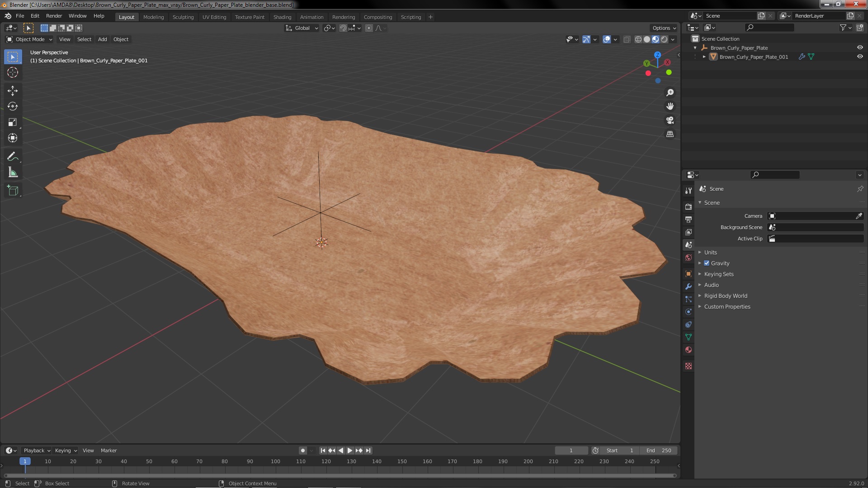Toggle auto keying record button

pos(302,450)
